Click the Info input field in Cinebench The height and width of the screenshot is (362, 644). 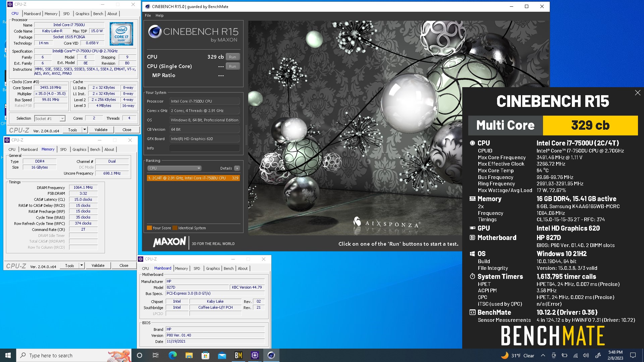pos(205,148)
